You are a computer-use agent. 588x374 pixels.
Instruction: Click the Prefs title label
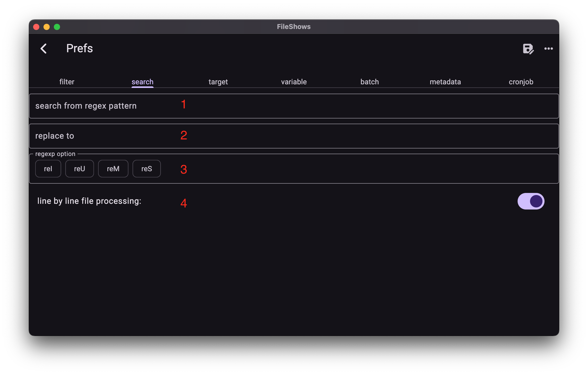pos(79,48)
